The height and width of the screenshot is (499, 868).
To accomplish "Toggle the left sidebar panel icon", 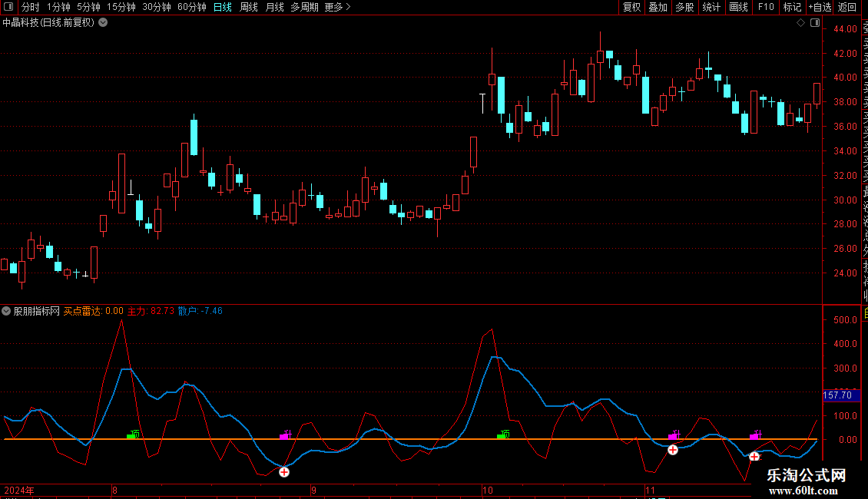I will click(8, 7).
